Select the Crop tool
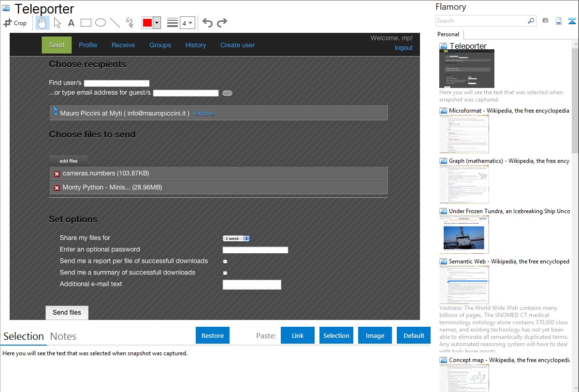 [15, 23]
